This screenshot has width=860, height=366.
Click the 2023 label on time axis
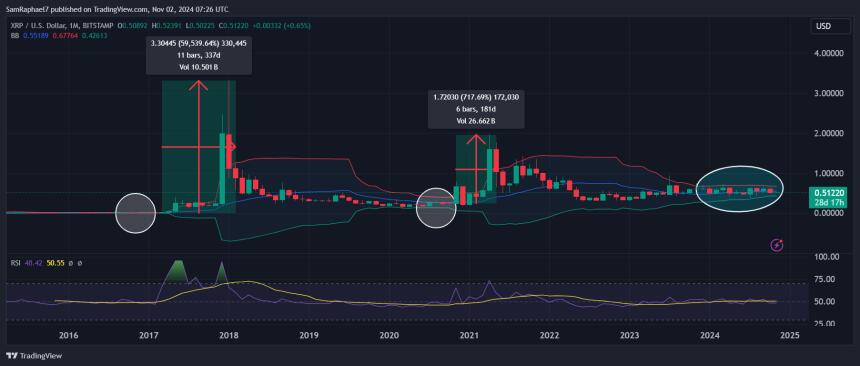point(630,335)
